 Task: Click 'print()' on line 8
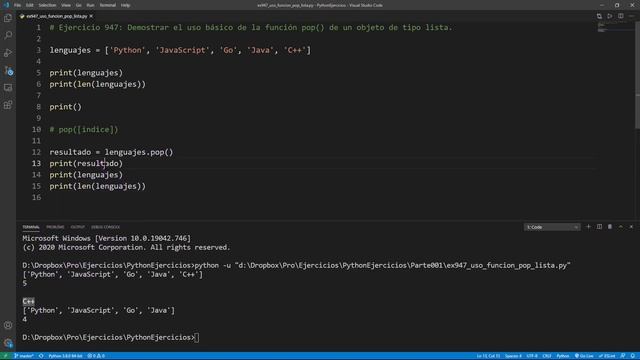66,107
